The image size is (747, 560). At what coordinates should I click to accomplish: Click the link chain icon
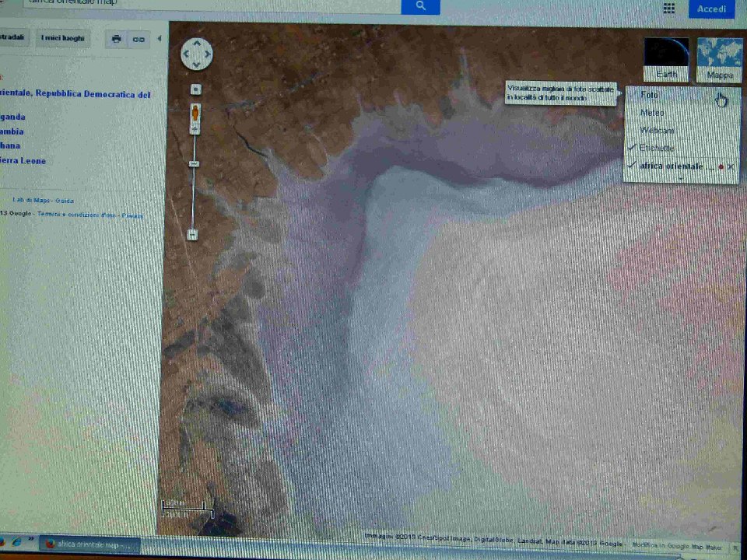point(139,39)
